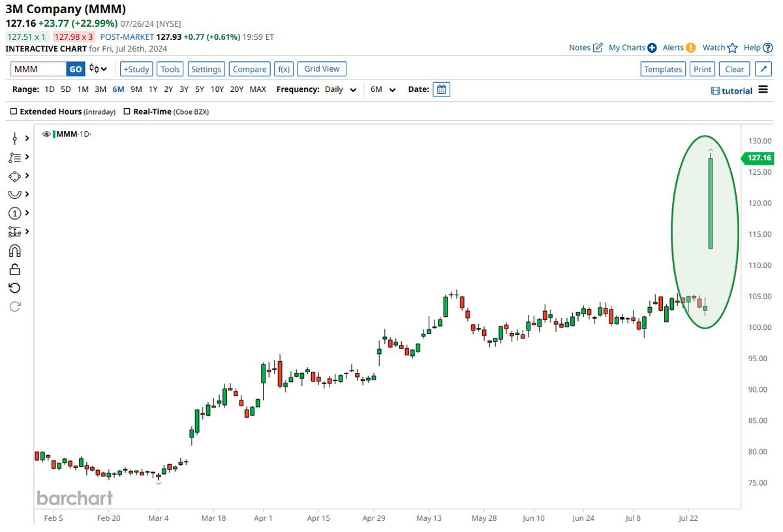The image size is (783, 532).
Task: Open the 6M period dropdown
Action: point(383,89)
